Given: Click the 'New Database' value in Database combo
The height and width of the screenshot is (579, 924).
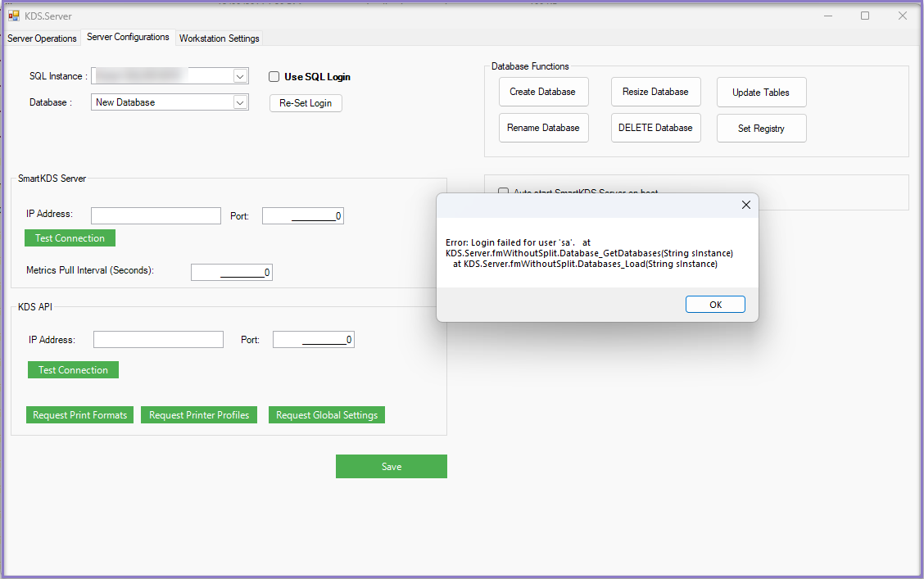Looking at the screenshot, I should pyautogui.click(x=125, y=102).
